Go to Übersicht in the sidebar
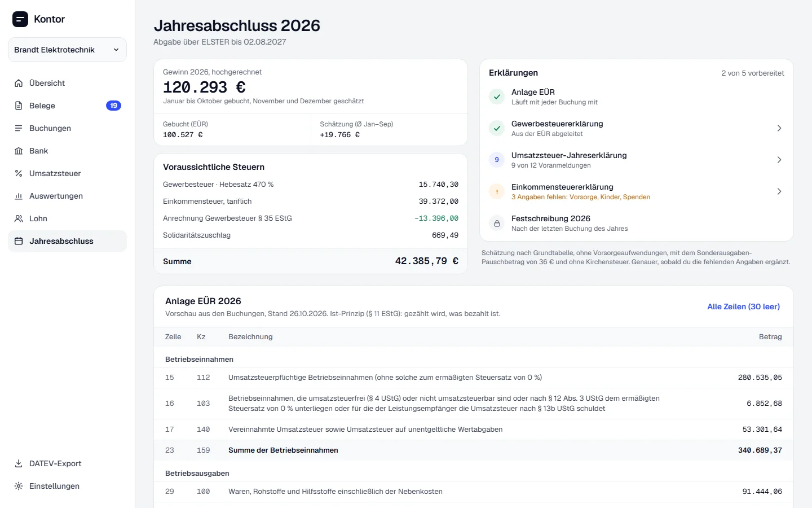 (67, 83)
